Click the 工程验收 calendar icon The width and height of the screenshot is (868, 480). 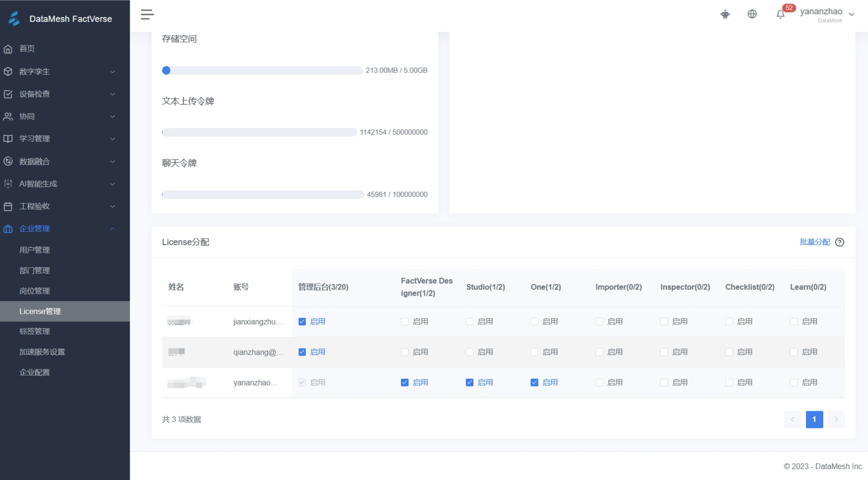[8, 206]
